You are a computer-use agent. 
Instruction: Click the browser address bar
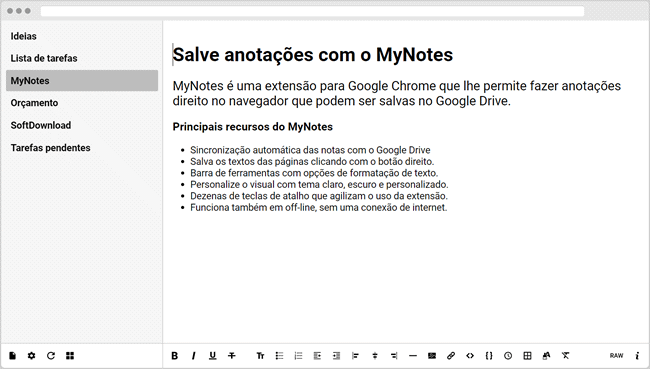pos(312,11)
